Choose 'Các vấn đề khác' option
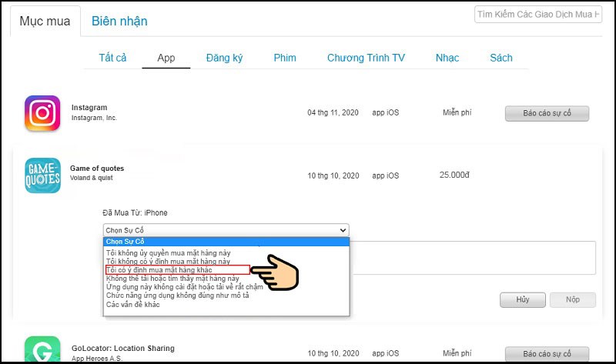The image size is (616, 364). click(x=132, y=304)
